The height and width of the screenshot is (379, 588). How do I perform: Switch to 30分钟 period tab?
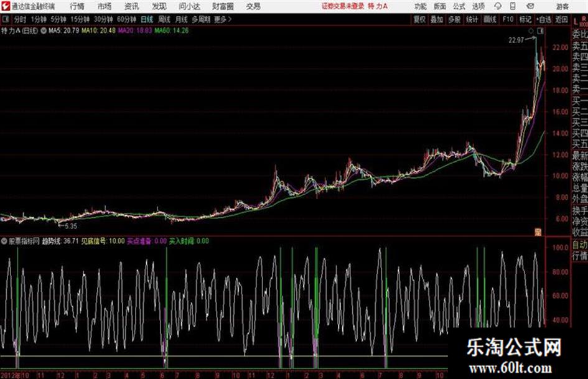[x=103, y=19]
